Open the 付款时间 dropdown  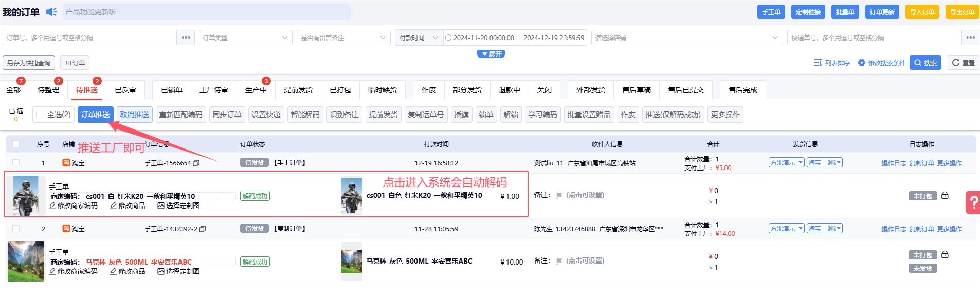tap(419, 38)
